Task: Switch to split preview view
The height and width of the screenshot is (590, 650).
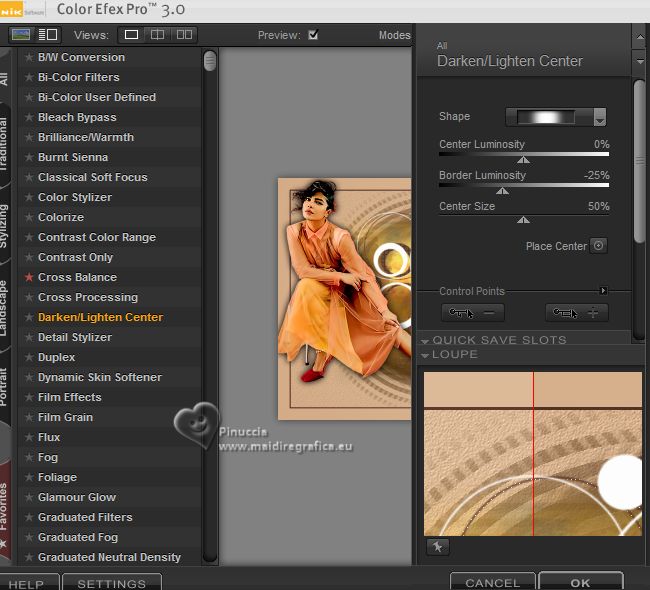Action: click(158, 35)
